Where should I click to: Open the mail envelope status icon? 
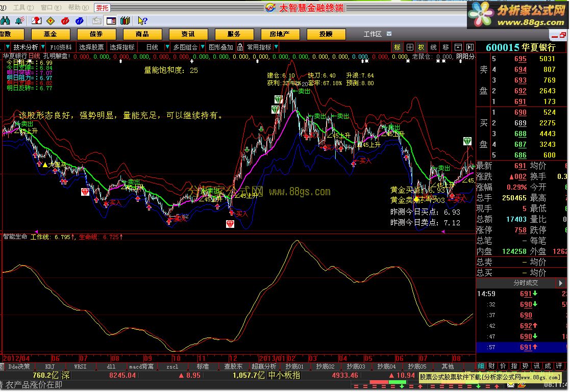click(511, 385)
